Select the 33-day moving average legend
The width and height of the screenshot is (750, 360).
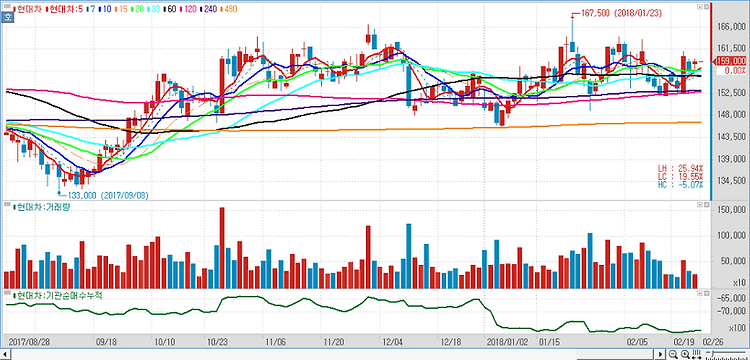[x=154, y=9]
